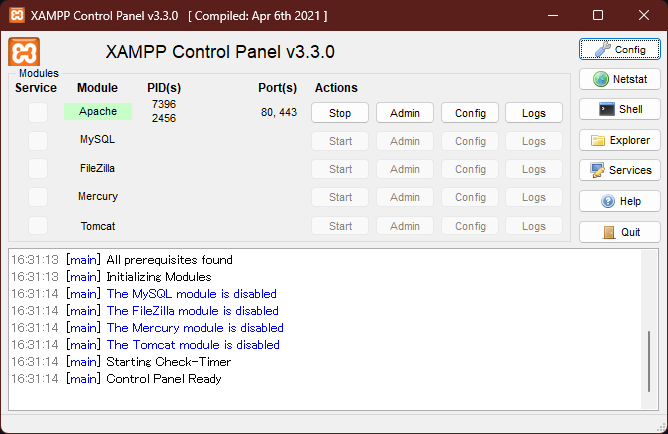The width and height of the screenshot is (668, 434).
Task: Open the Apache Admin page
Action: 405,113
